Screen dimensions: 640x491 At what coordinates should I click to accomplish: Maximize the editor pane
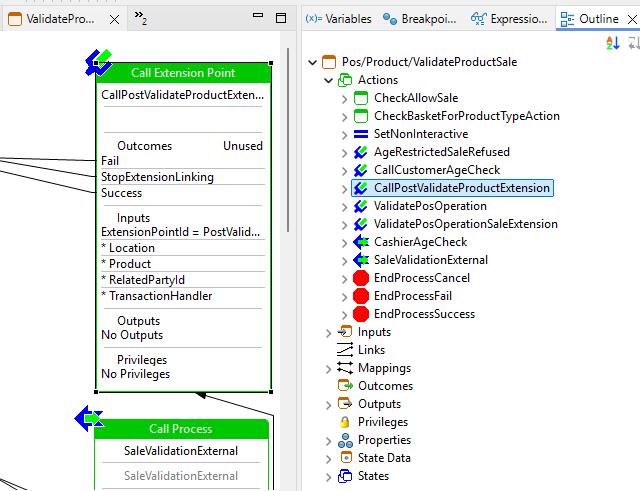pos(281,18)
